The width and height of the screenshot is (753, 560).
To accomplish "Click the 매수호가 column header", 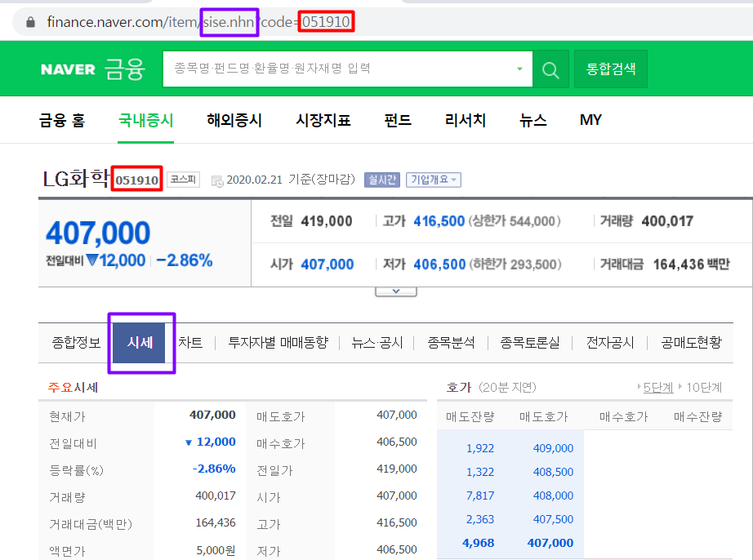I will tap(623, 416).
